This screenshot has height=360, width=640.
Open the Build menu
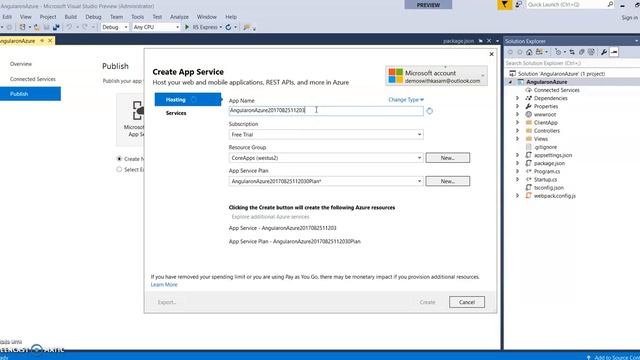coord(71,17)
